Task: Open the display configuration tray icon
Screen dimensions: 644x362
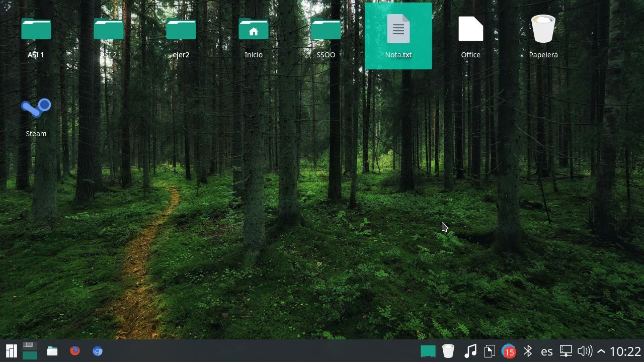Action: coord(565,351)
